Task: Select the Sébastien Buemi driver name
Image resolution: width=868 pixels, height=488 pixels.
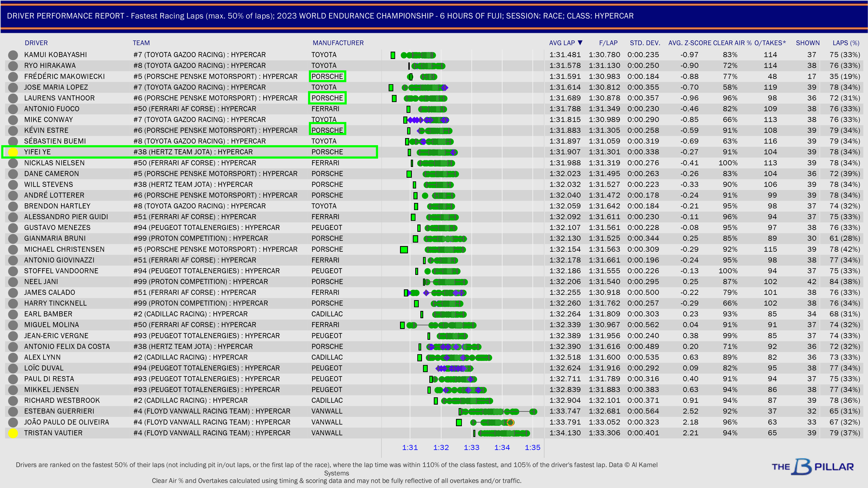Action: pyautogui.click(x=55, y=141)
